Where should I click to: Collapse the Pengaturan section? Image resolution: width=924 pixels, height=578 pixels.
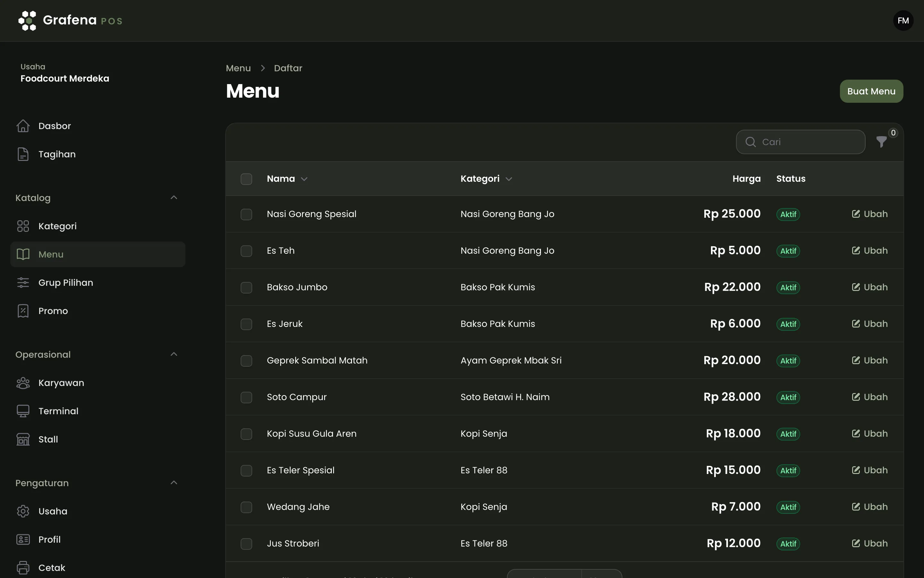coord(174,483)
